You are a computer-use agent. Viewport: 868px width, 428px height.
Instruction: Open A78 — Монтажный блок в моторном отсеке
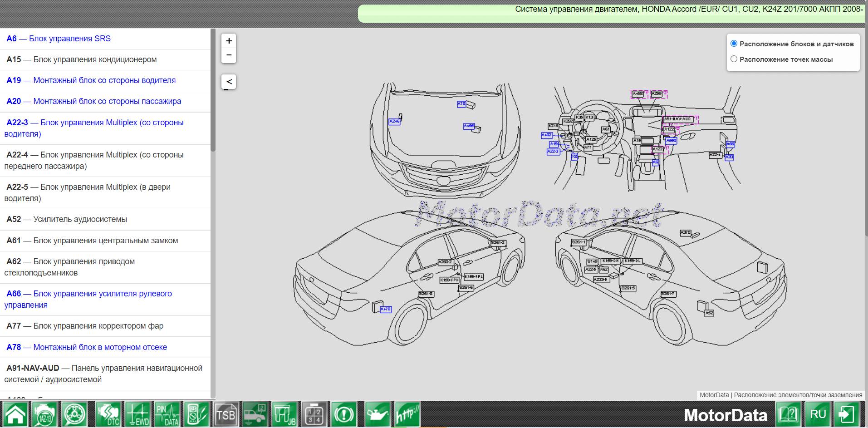[x=105, y=347]
